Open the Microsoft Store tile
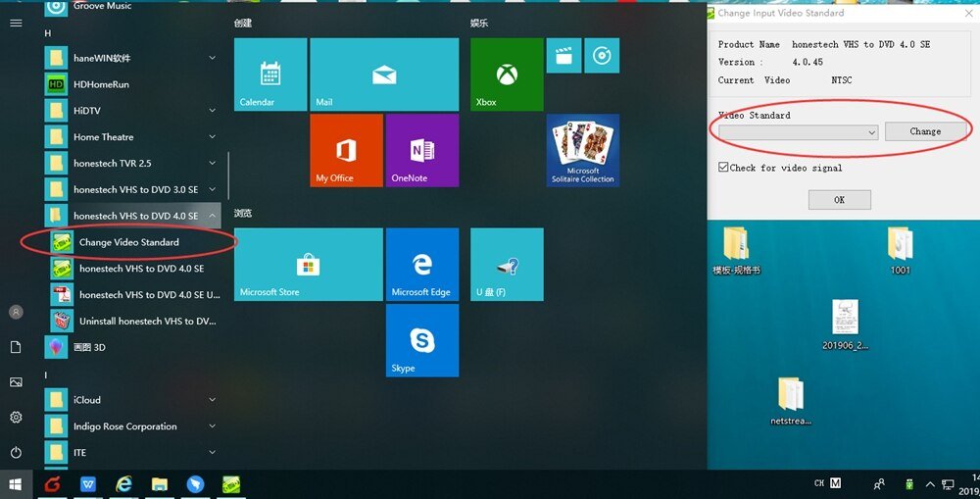Viewport: 980px width, 499px height. click(x=308, y=265)
